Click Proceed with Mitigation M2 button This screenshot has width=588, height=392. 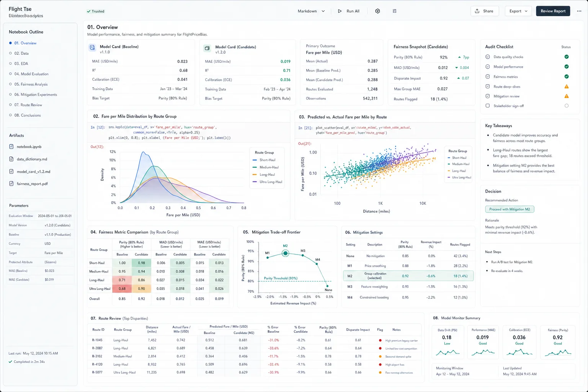510,209
